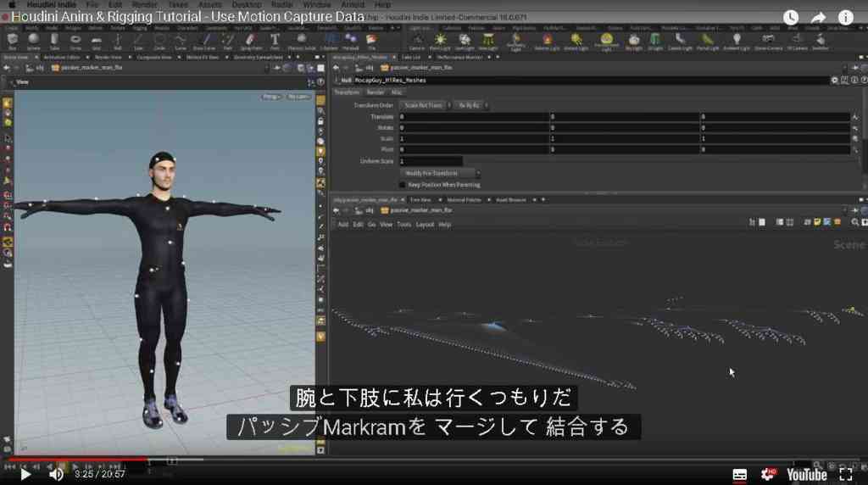Select the Font (T) shelf tool

click(275, 41)
